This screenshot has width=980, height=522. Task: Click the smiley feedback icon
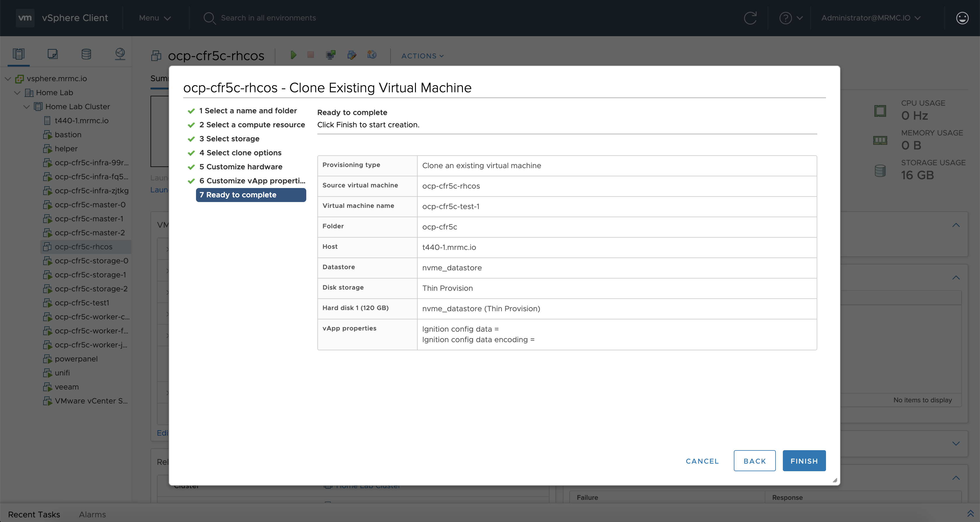[962, 18]
